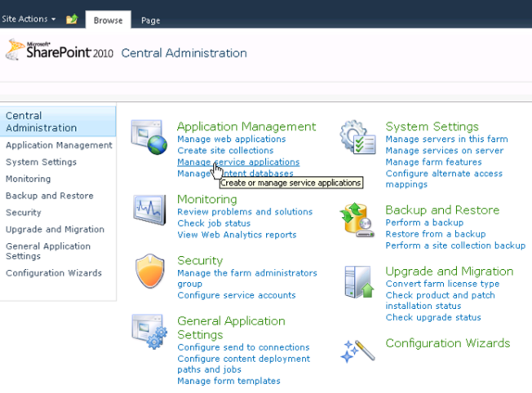The image size is (532, 393).
Task: Open Manage web applications link
Action: coord(231,139)
